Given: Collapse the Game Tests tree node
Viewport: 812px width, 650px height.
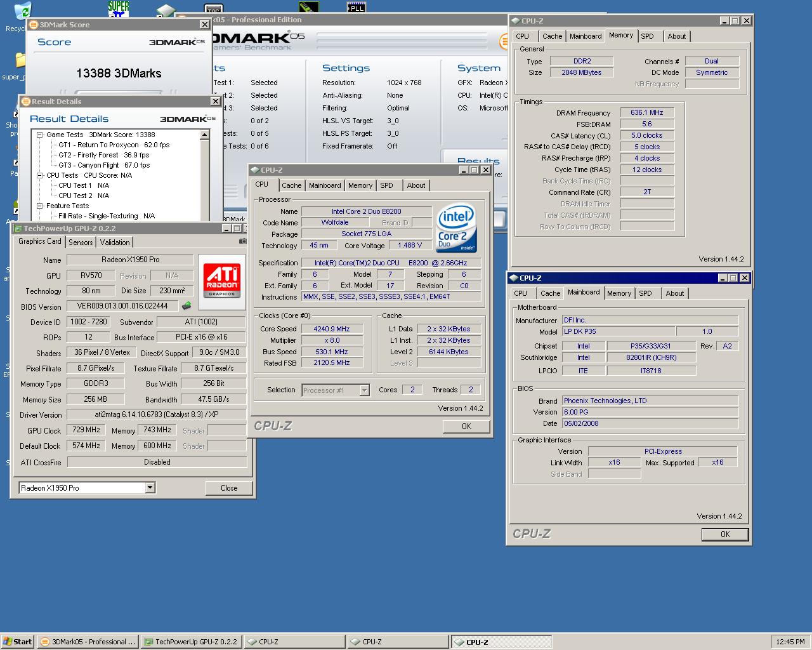Looking at the screenshot, I should coord(40,135).
